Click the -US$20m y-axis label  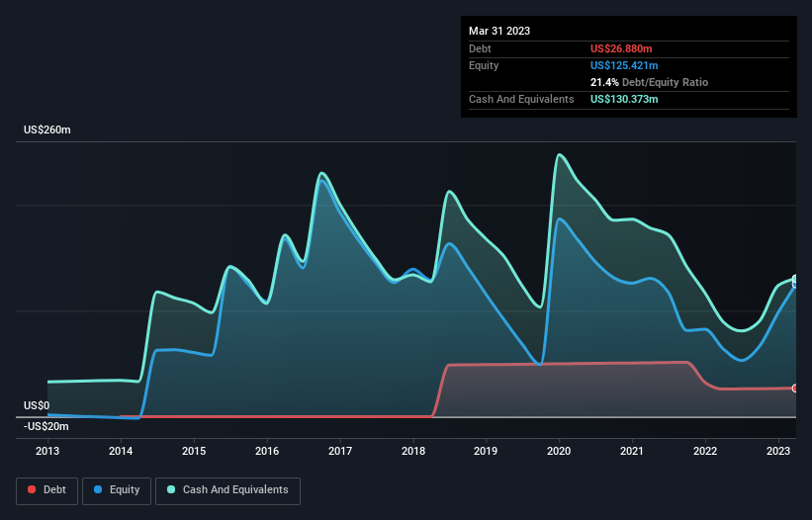[x=46, y=426]
